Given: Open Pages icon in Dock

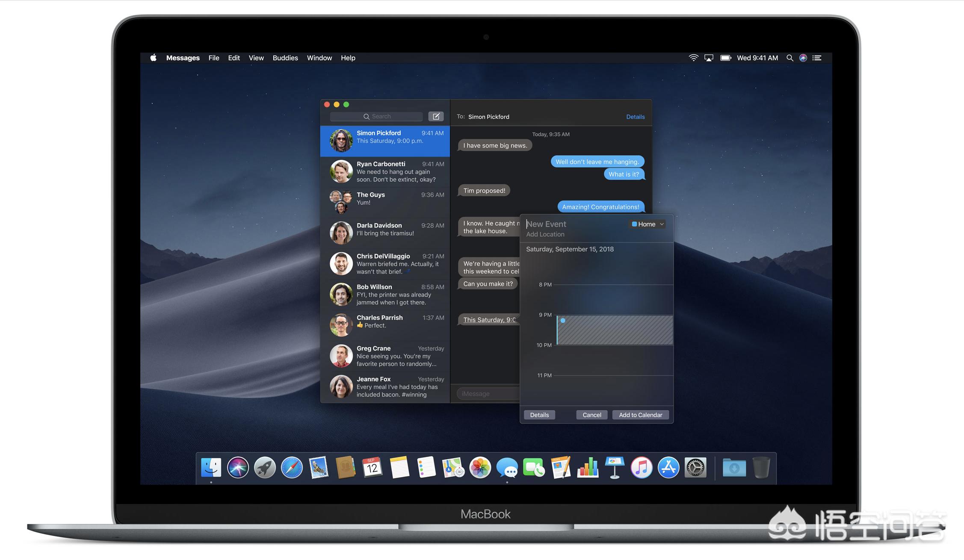Looking at the screenshot, I should 561,467.
